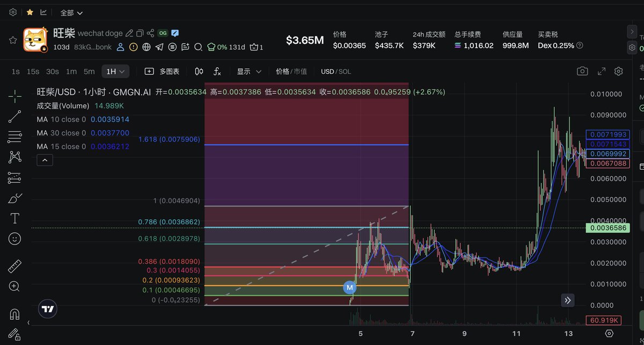Click the side panel gear below chevron
The image size is (644, 345).
(x=632, y=48)
